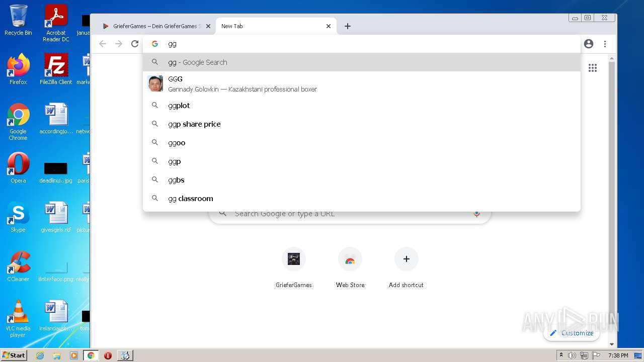Open the GrieferGames shortcut tile
The image size is (644, 362).
(294, 268)
